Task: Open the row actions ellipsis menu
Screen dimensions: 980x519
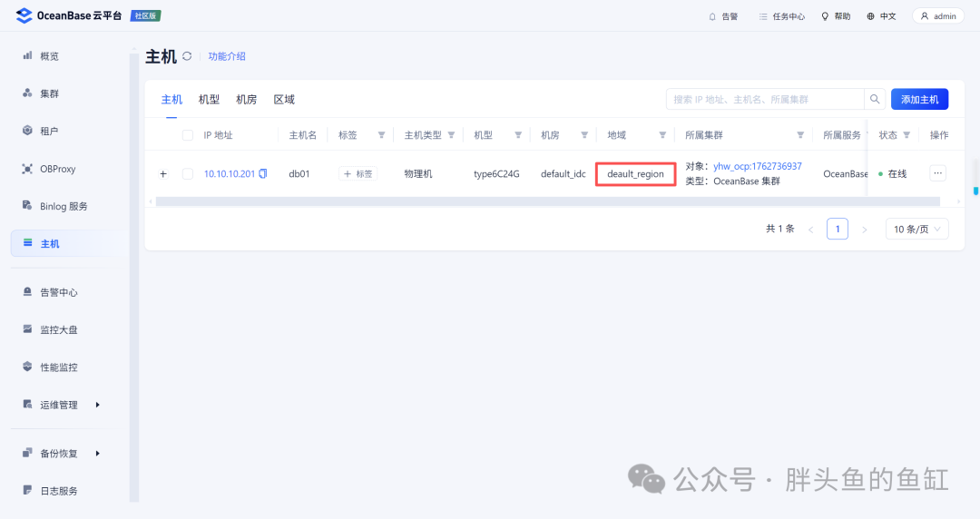Action: pyautogui.click(x=937, y=173)
